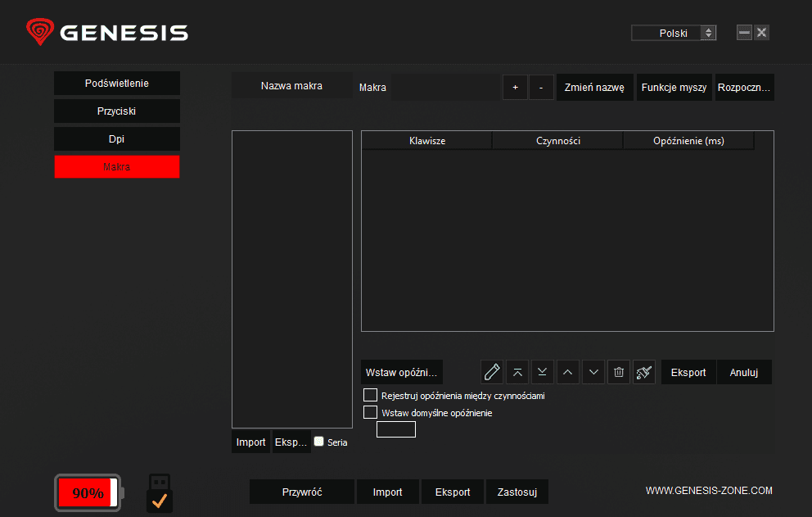Move selected action to top icon
The image size is (812, 517).
pyautogui.click(x=517, y=372)
